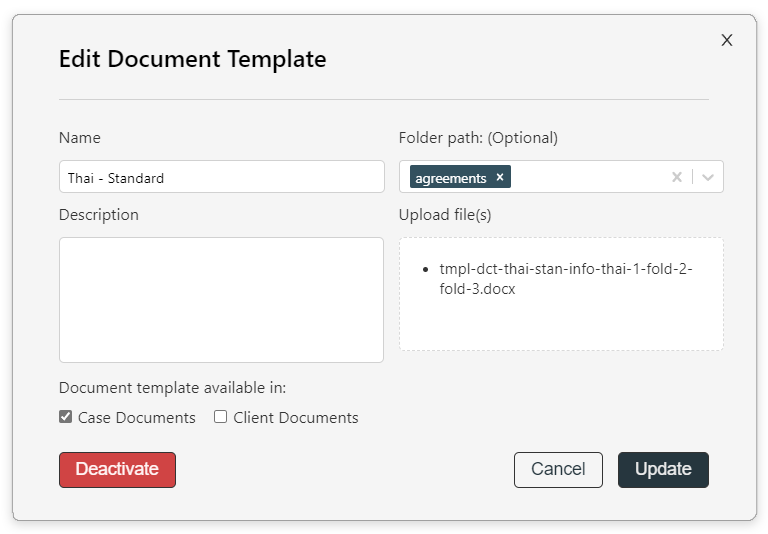Click the Upload file(s) label
The width and height of the screenshot is (768, 534).
445,215
